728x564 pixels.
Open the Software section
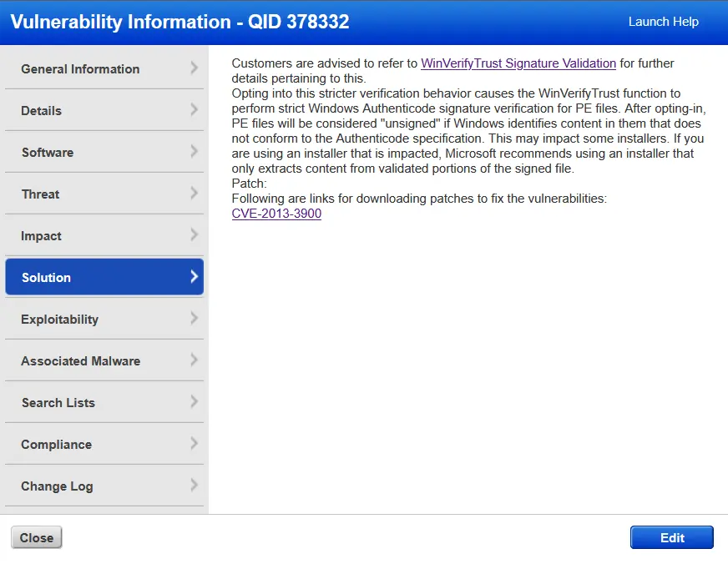click(104, 152)
